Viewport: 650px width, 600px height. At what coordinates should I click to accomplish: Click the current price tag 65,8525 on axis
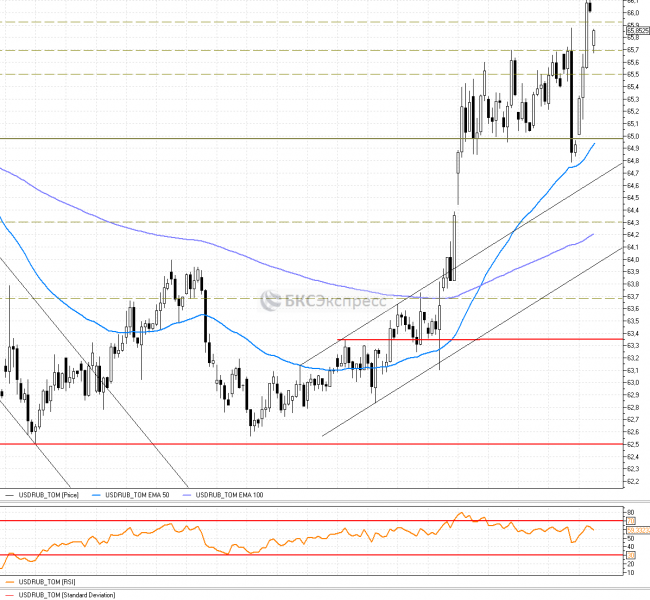[635, 30]
